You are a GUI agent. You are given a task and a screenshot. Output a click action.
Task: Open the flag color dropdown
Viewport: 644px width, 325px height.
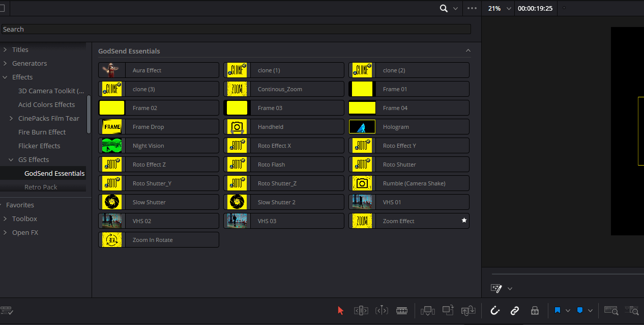pyautogui.click(x=568, y=310)
